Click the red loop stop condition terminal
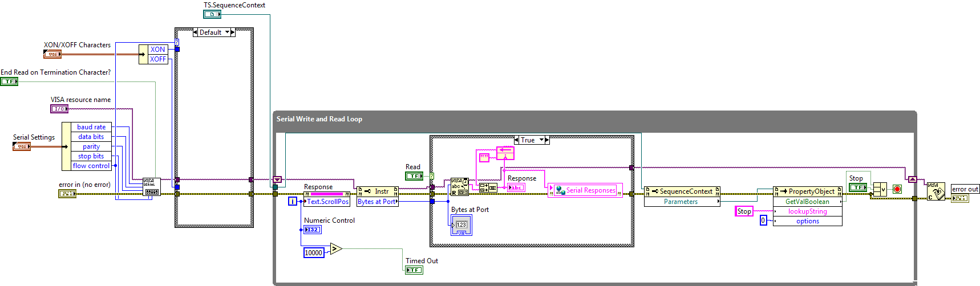 click(x=897, y=189)
